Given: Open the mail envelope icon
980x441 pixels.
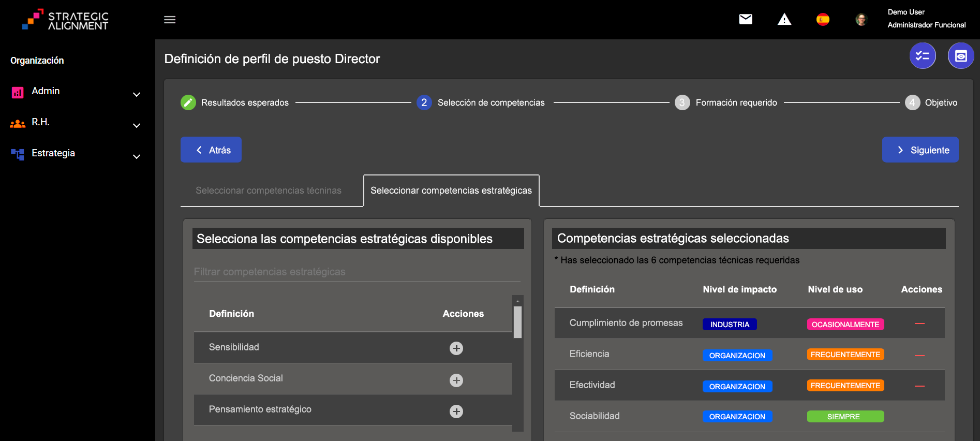Looking at the screenshot, I should coord(746,20).
